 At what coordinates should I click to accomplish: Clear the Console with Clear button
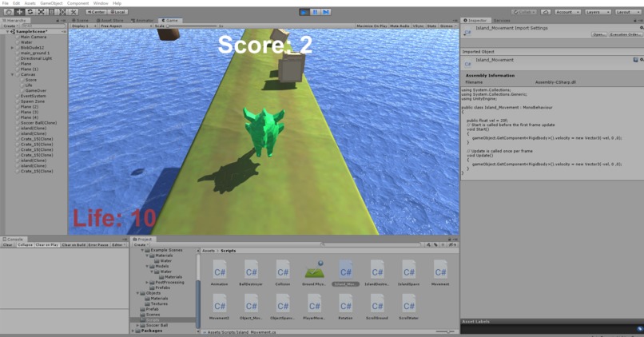8,244
